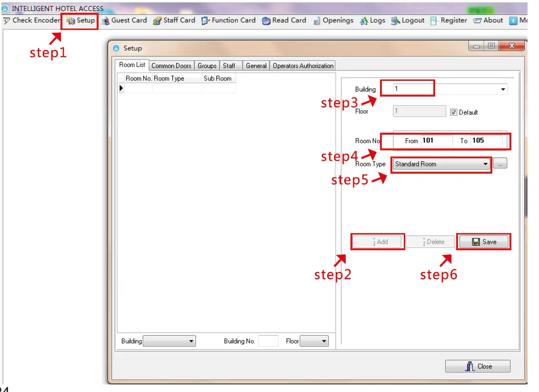This screenshot has width=539, height=392.
Task: Click the Function Card icon
Action: pos(206,21)
